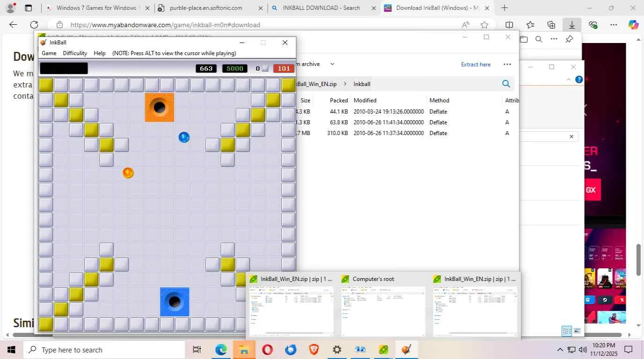Viewport: 644px width, 359px height.
Task: Toggle Edge split screen view
Action: click(x=509, y=25)
